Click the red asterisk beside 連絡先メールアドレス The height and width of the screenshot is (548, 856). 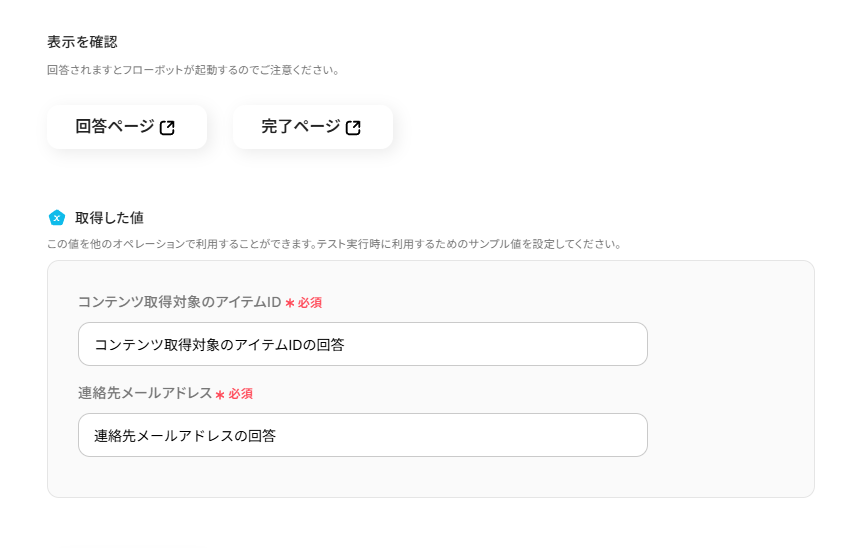(x=220, y=394)
